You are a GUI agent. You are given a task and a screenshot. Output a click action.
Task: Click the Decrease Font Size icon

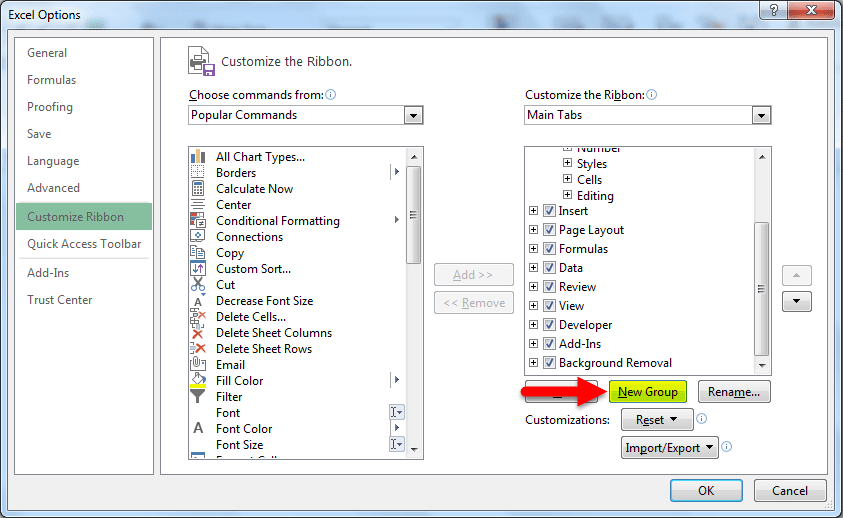tap(198, 300)
